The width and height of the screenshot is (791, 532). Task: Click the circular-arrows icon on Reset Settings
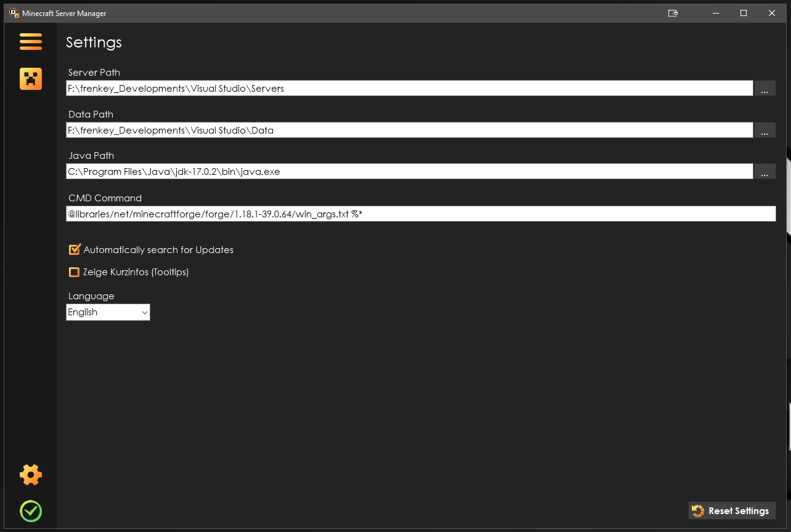[698, 510]
